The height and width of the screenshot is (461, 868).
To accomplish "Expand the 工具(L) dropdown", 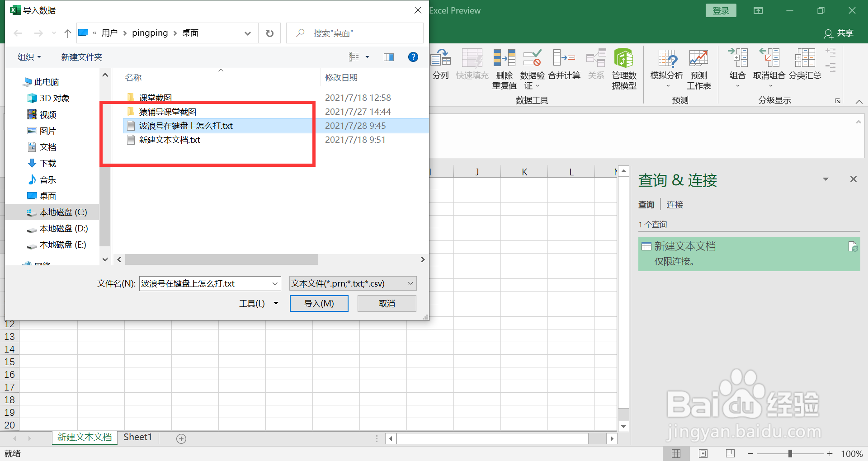I will tap(258, 303).
